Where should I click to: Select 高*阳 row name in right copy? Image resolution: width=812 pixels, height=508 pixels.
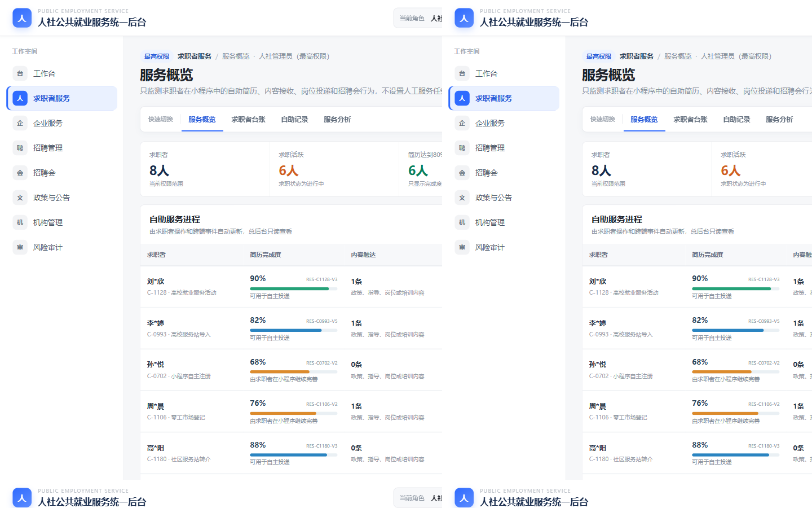point(598,448)
